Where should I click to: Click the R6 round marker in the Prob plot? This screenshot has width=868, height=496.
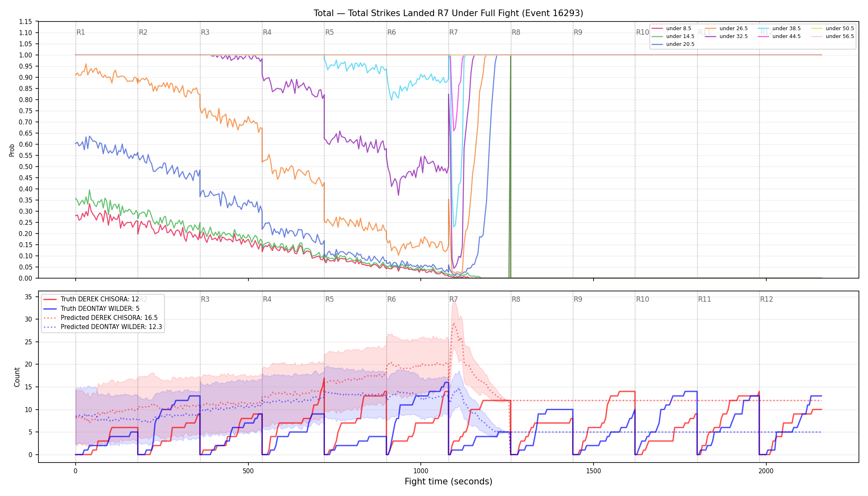click(x=391, y=32)
